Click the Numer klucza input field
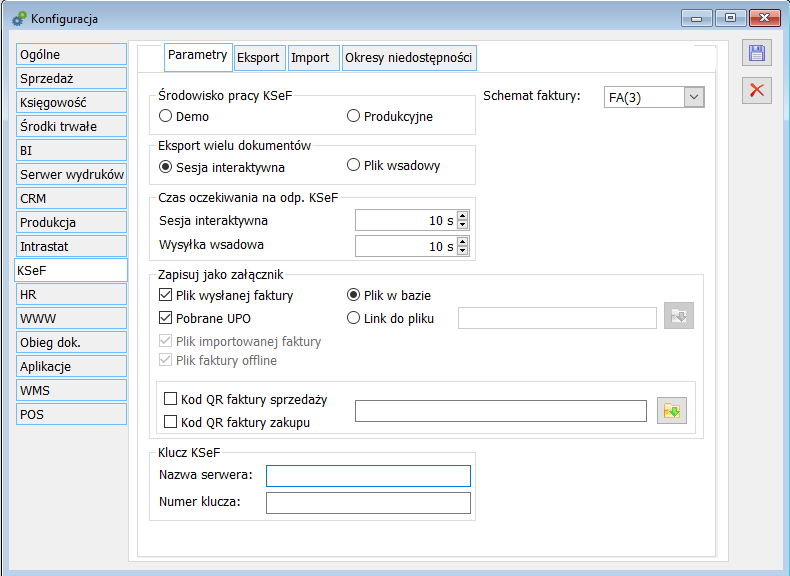Image resolution: width=790 pixels, height=576 pixels. (x=368, y=503)
